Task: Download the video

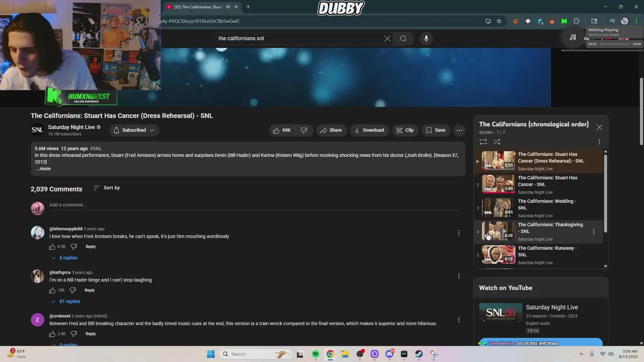Action: 369,130
